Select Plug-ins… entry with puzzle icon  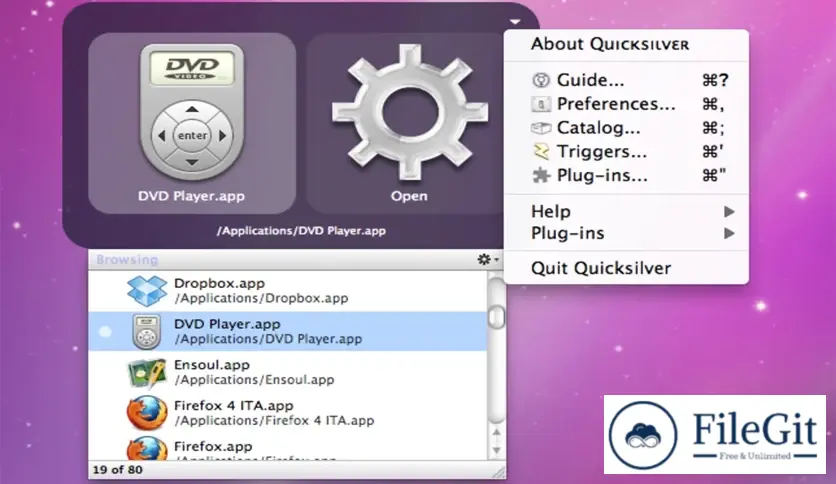[x=626, y=175]
